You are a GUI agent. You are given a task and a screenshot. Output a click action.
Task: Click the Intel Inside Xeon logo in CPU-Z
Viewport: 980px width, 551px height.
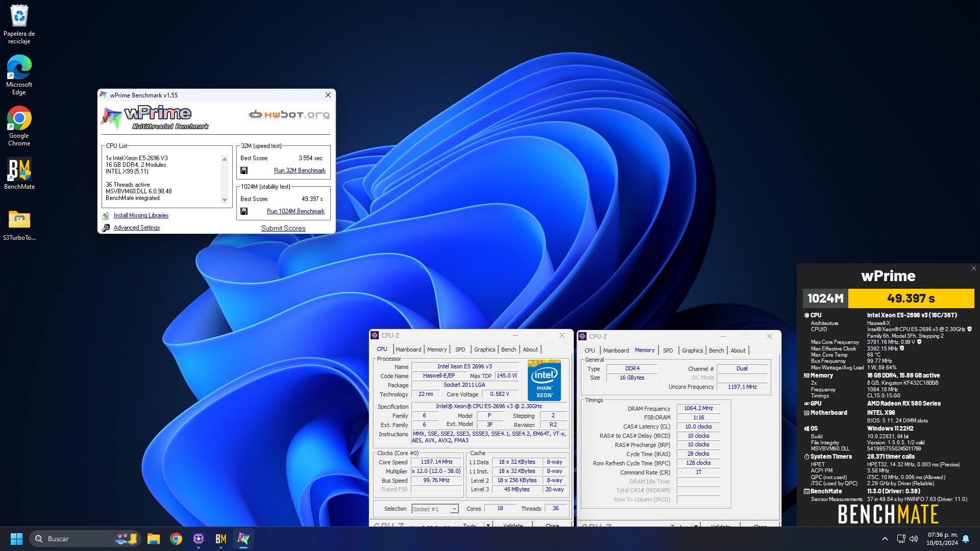click(544, 381)
